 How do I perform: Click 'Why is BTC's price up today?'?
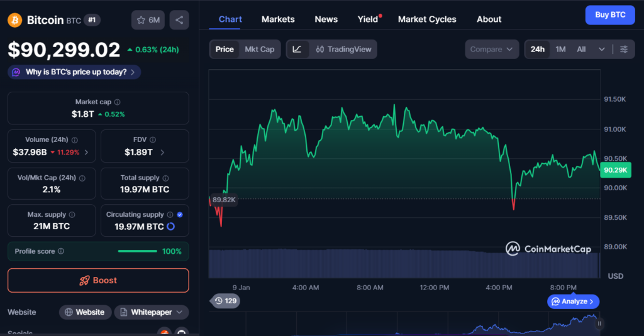74,72
